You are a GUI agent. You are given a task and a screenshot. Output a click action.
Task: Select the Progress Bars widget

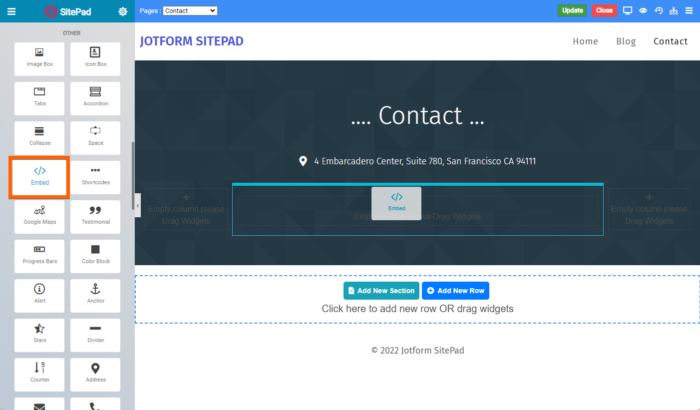(39, 256)
